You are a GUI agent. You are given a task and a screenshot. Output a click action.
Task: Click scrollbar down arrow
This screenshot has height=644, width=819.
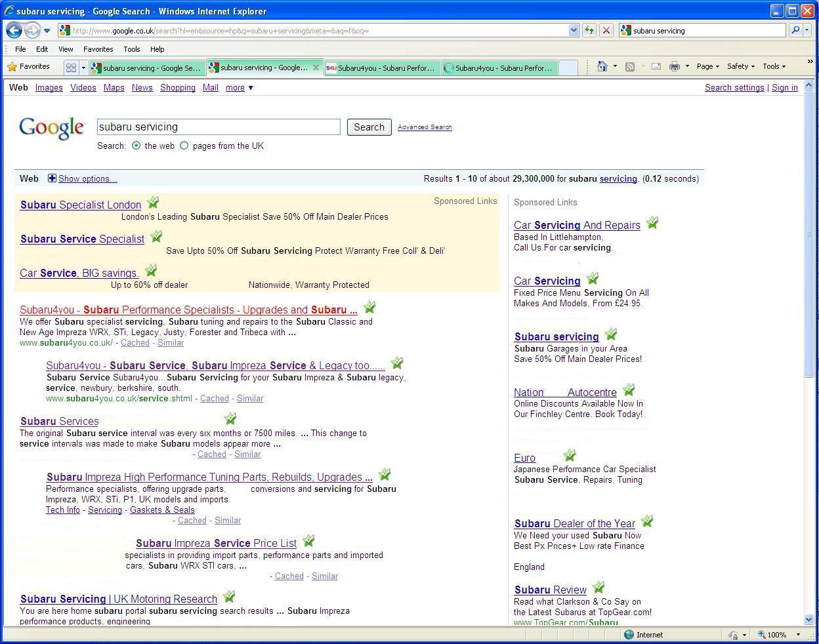(x=808, y=619)
